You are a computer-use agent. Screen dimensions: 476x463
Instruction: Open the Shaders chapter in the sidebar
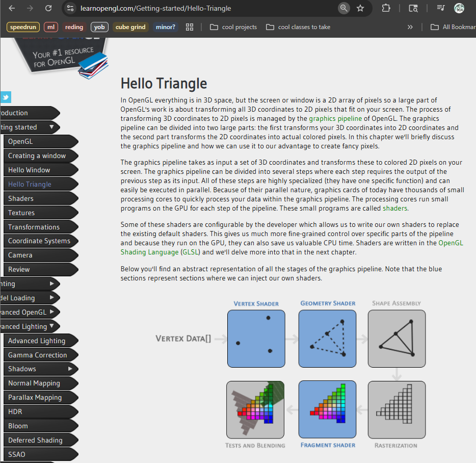pos(21,198)
